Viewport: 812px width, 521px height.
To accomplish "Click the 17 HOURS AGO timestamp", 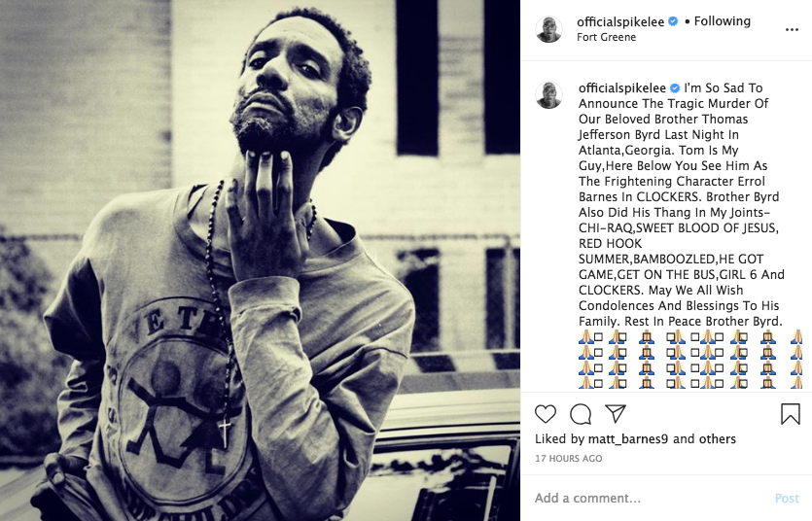I will tap(569, 459).
